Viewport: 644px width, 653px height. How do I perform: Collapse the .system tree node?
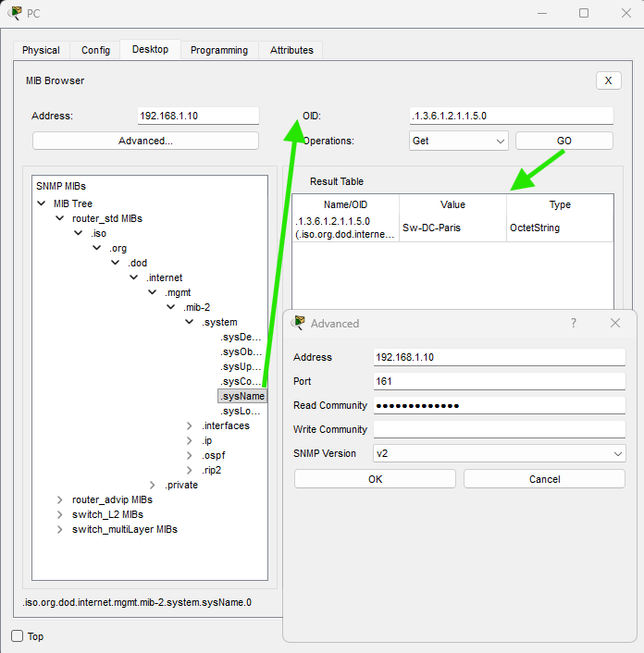click(190, 322)
